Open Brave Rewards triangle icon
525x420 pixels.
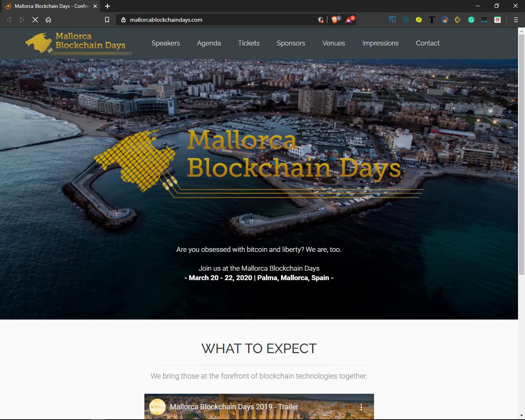point(349,20)
